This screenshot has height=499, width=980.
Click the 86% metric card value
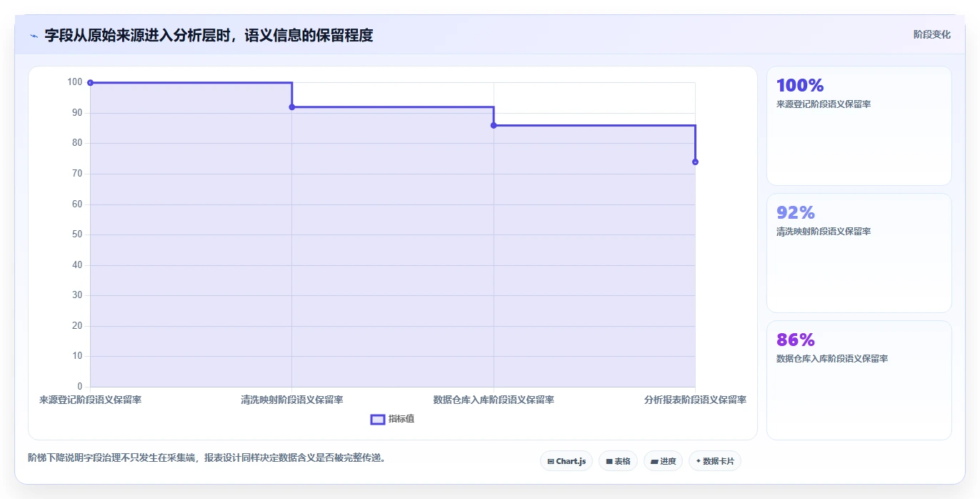[x=796, y=340]
